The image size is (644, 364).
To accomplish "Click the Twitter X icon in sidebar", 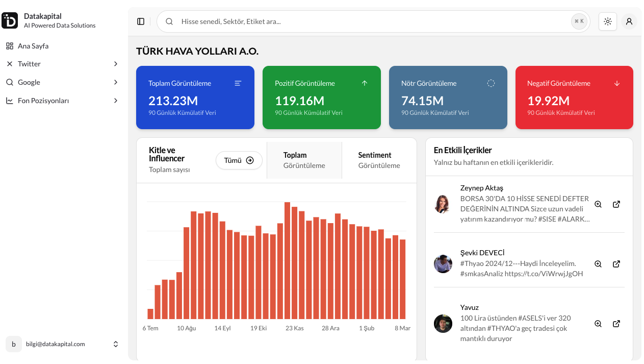I will [x=10, y=64].
